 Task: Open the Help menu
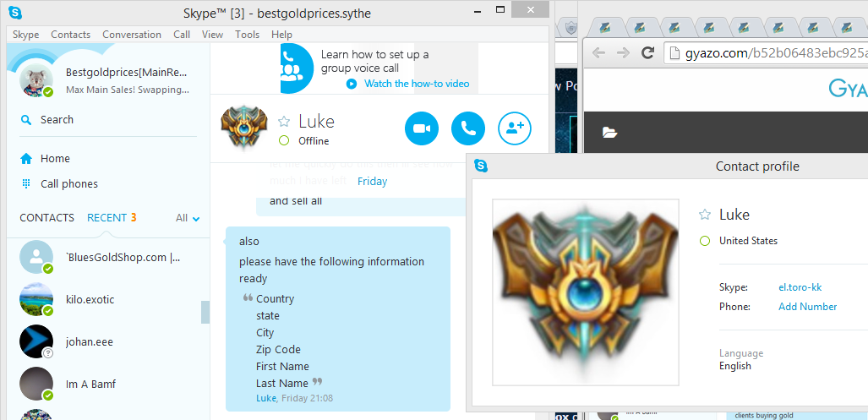tap(281, 35)
